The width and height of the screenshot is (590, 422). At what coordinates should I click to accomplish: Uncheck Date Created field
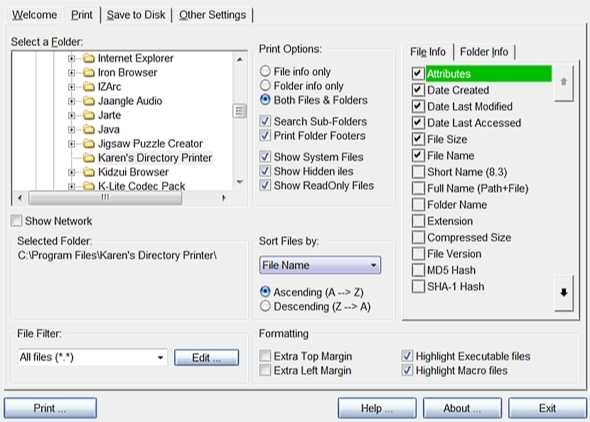point(418,90)
